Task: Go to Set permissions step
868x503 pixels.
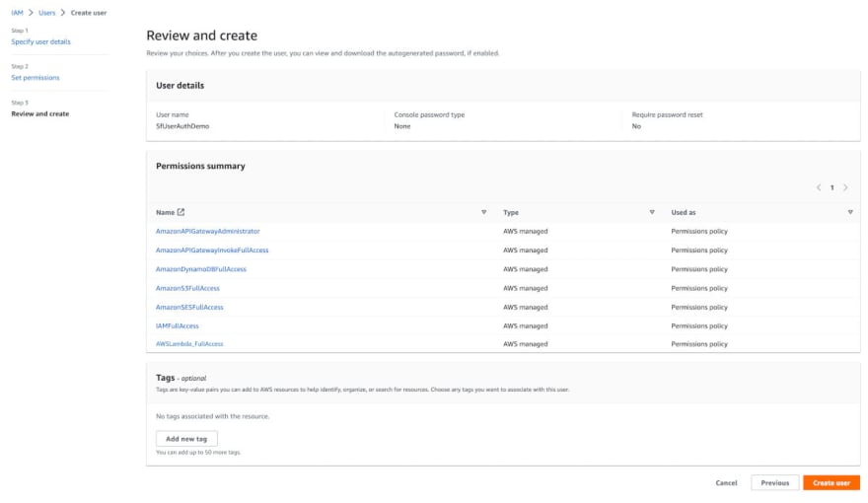Action: (36, 78)
